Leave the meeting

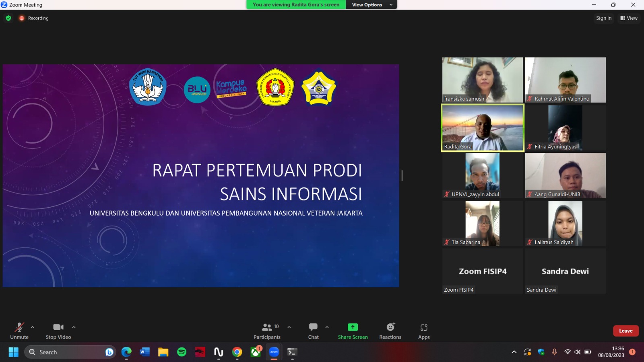coord(625,331)
